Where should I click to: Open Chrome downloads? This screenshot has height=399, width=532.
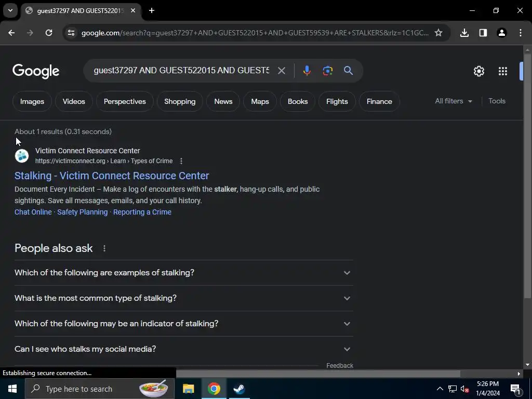click(x=464, y=33)
